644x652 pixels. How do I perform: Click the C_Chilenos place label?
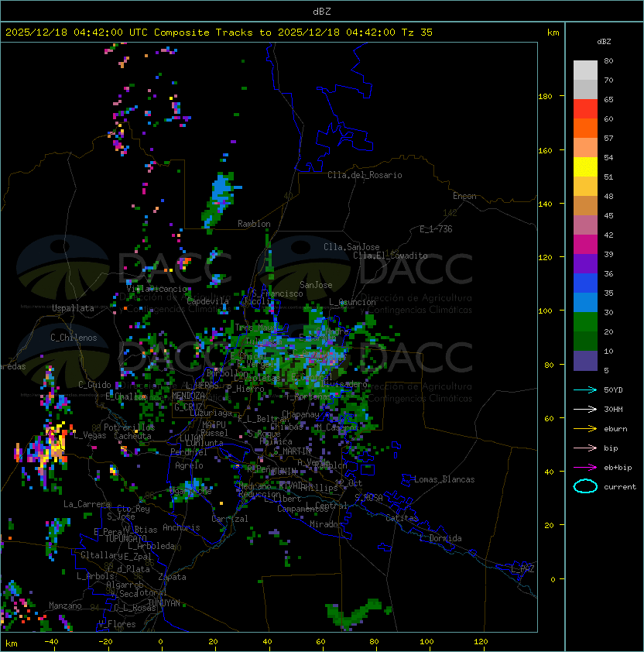(74, 338)
